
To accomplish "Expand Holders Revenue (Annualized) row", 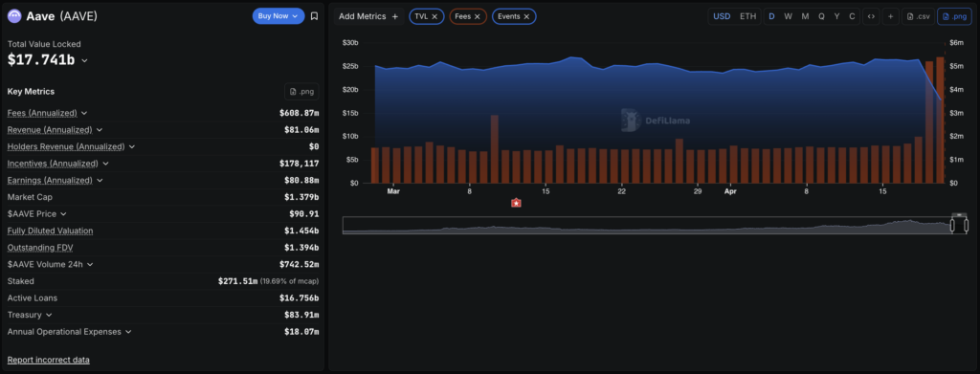I will (132, 146).
